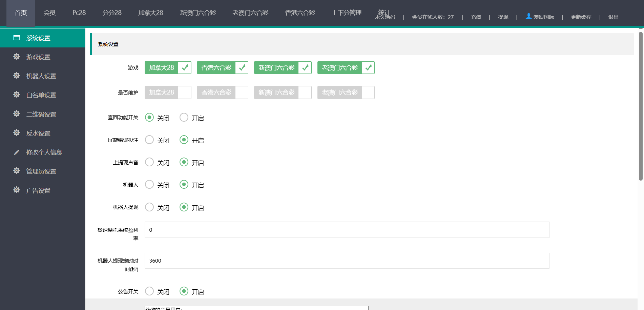Click the gear icon beside 机器人设置
The height and width of the screenshot is (310, 644).
17,76
